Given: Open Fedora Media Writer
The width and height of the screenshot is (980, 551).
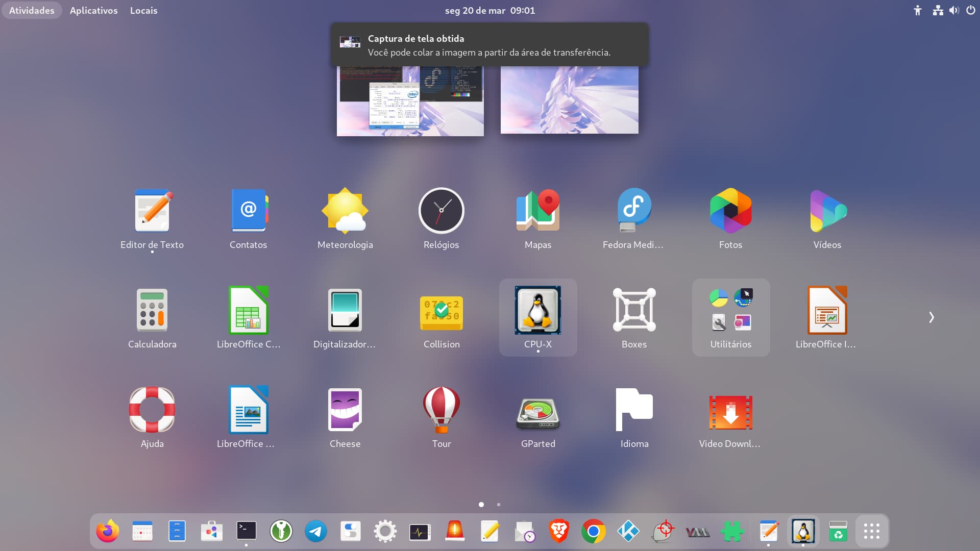Looking at the screenshot, I should coord(634,218).
